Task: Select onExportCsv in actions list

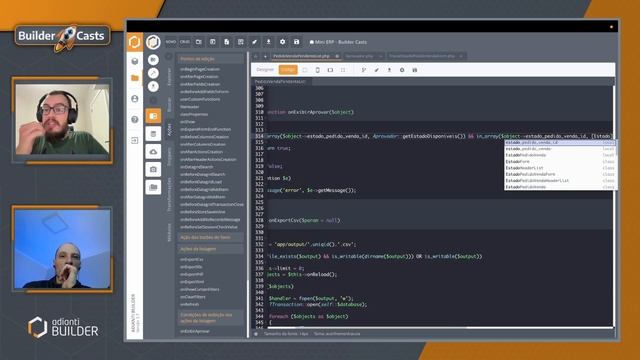Action: [191, 259]
